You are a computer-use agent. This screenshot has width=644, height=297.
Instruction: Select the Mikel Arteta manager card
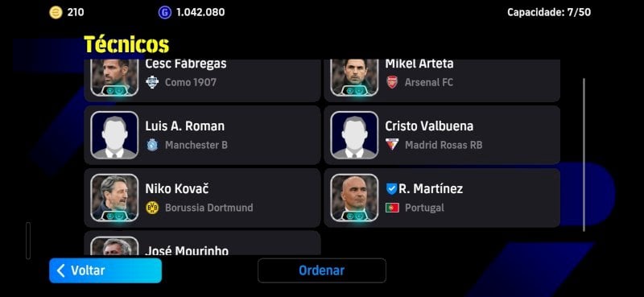pos(442,80)
